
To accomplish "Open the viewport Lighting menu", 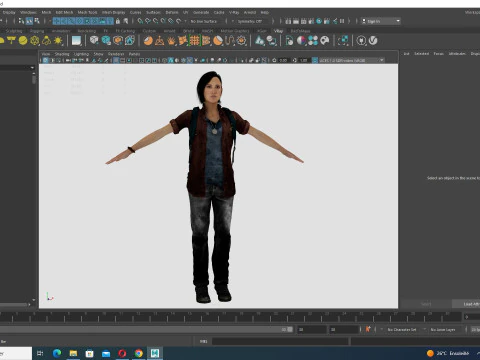I will tap(81, 54).
